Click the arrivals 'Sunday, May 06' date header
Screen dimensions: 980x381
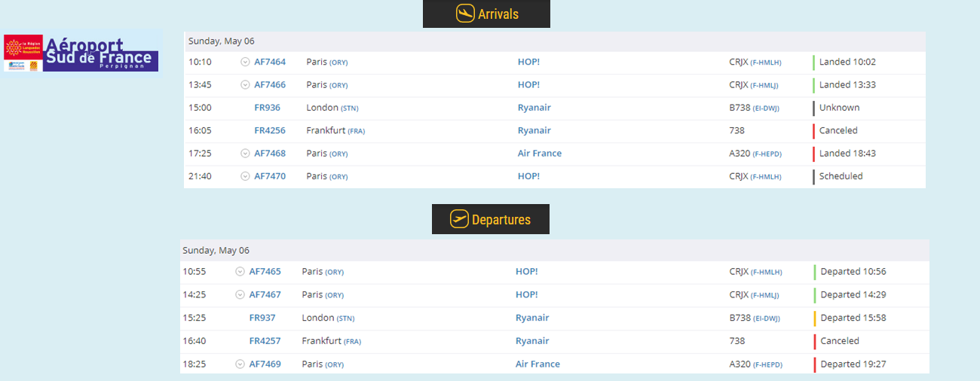pos(554,41)
